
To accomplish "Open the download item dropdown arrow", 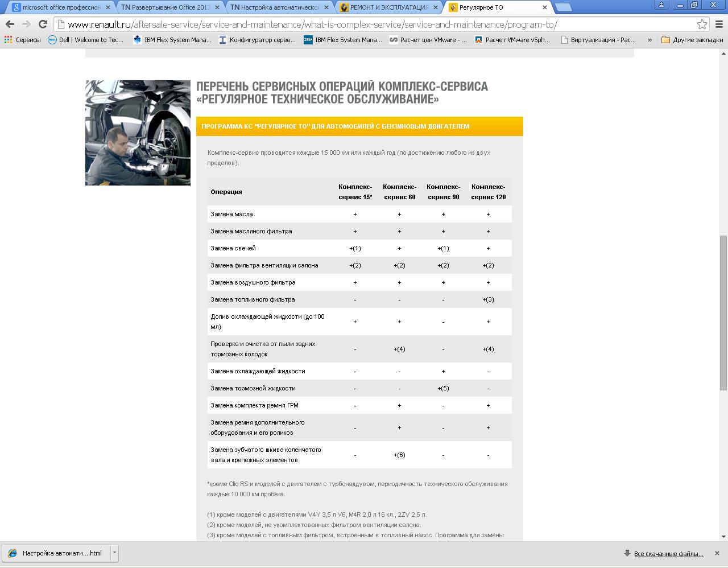I will (114, 553).
